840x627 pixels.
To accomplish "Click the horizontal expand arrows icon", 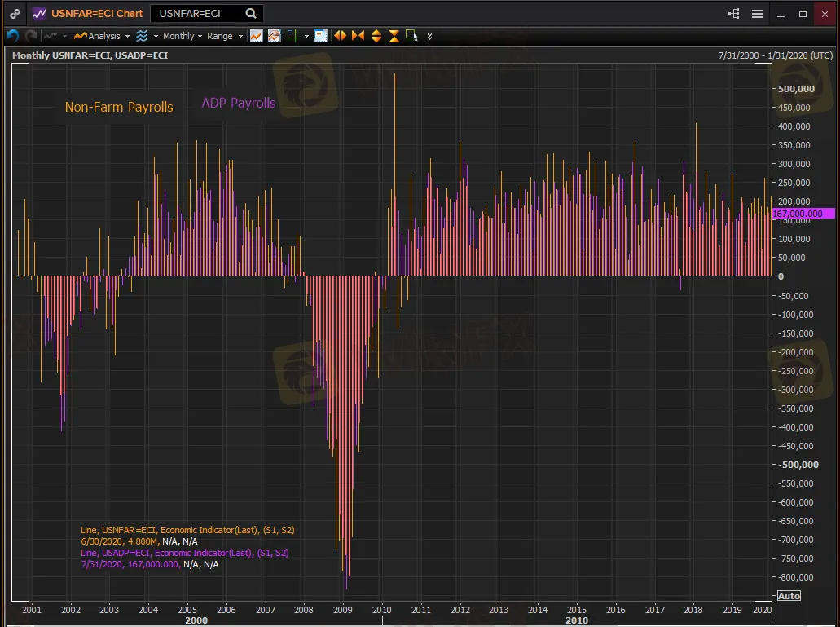I will coord(340,36).
